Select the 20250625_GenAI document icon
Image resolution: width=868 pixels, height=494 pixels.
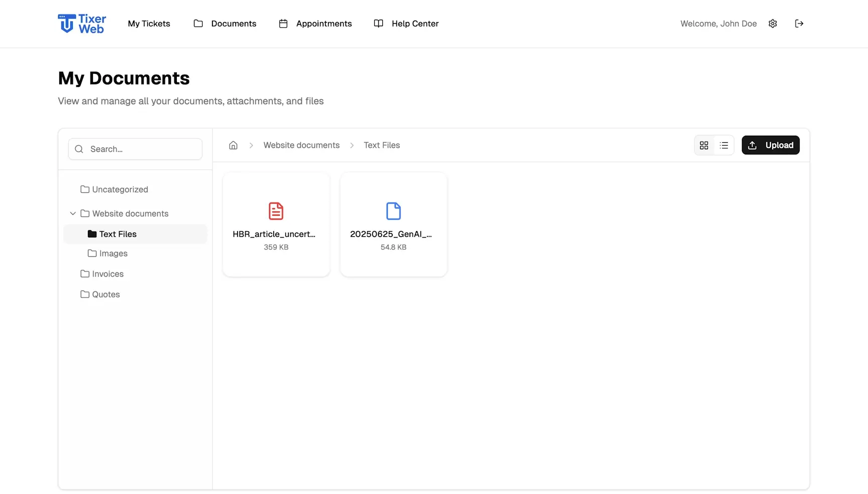[393, 211]
